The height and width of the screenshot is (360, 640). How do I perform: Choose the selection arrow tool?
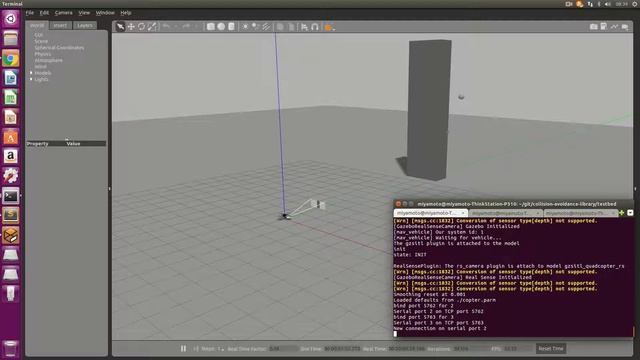point(120,27)
